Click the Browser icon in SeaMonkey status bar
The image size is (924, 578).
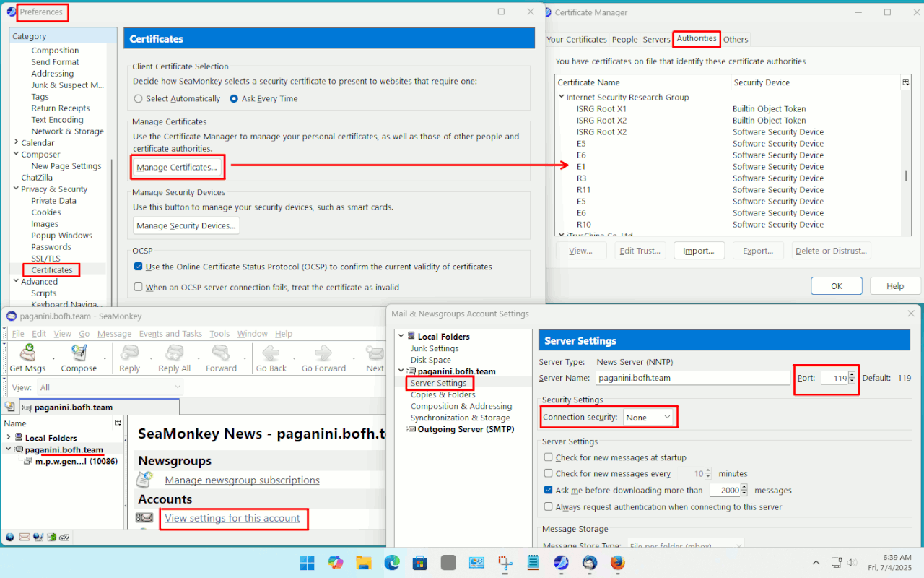coord(10,537)
